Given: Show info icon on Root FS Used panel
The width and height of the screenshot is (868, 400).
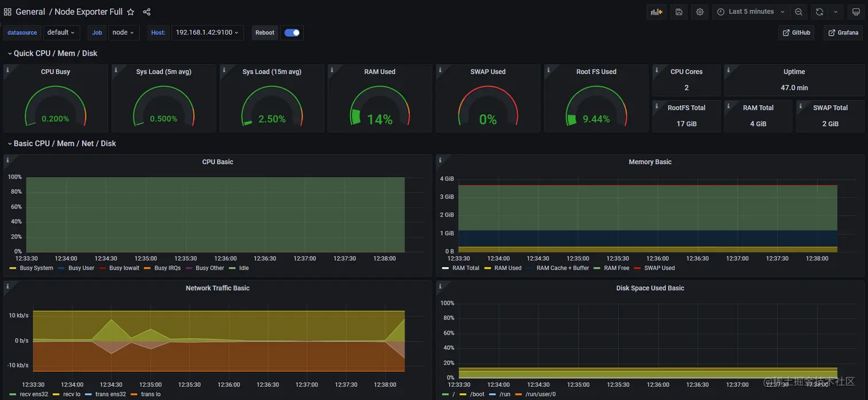Looking at the screenshot, I should [x=548, y=70].
